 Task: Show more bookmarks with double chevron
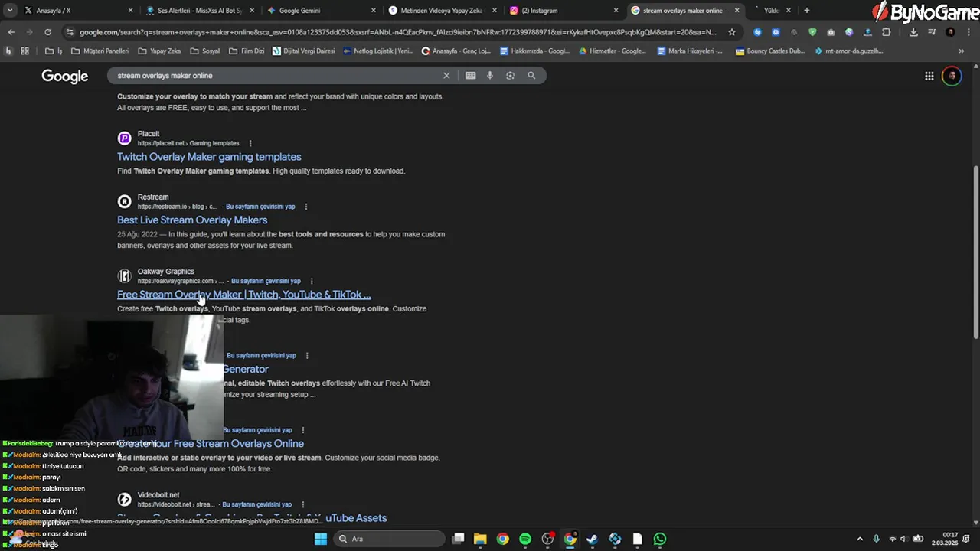click(x=962, y=51)
